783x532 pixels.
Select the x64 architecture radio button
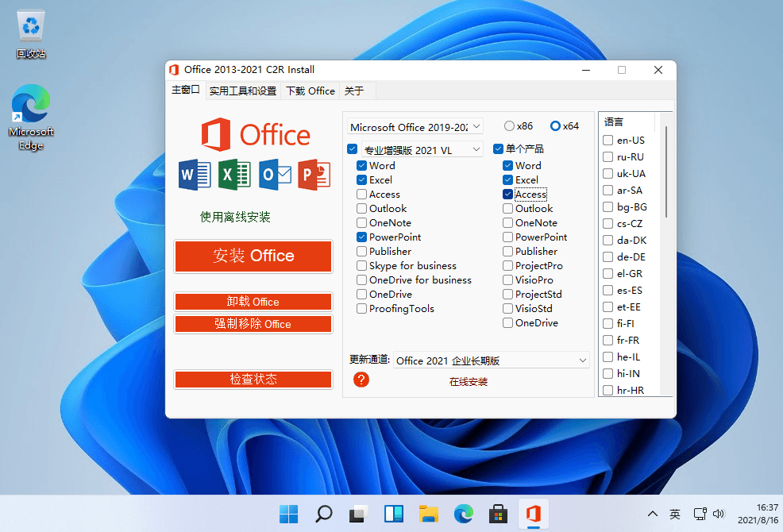(x=555, y=126)
